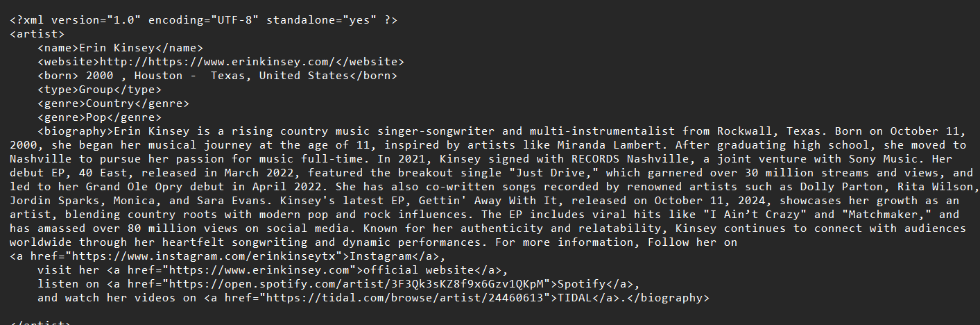Click the erinkinsey.com website URL
Screen dimensions: 980x325
(218, 62)
